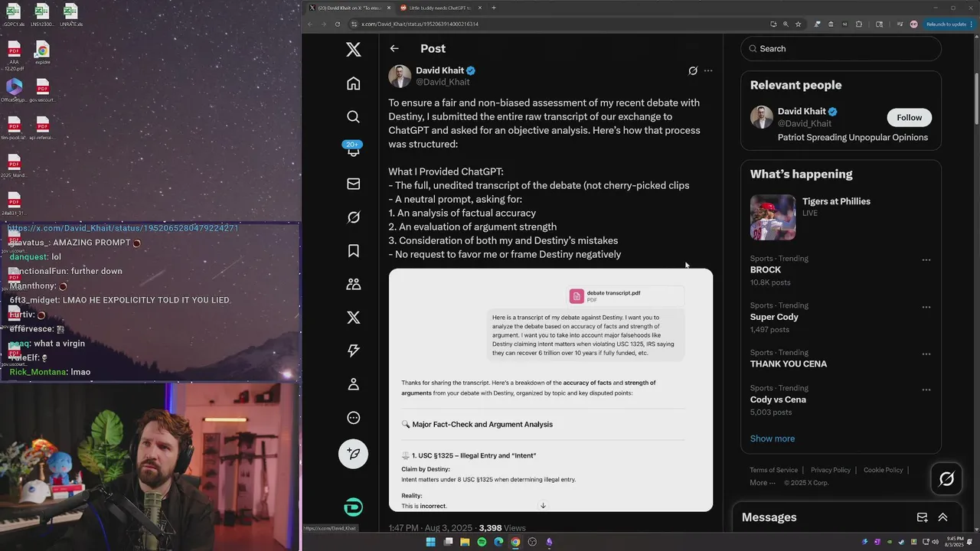Open options dots for Cody vs Cena
The height and width of the screenshot is (551, 980).
point(926,390)
